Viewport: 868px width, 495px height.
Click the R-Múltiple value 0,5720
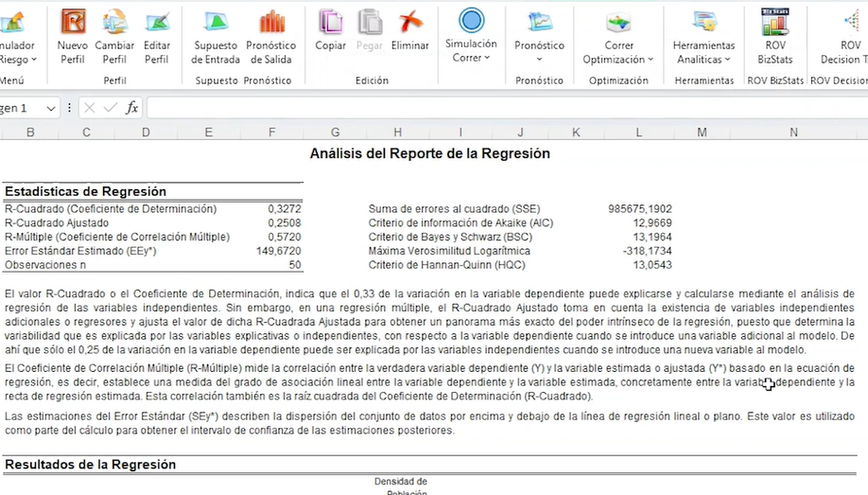tap(285, 237)
